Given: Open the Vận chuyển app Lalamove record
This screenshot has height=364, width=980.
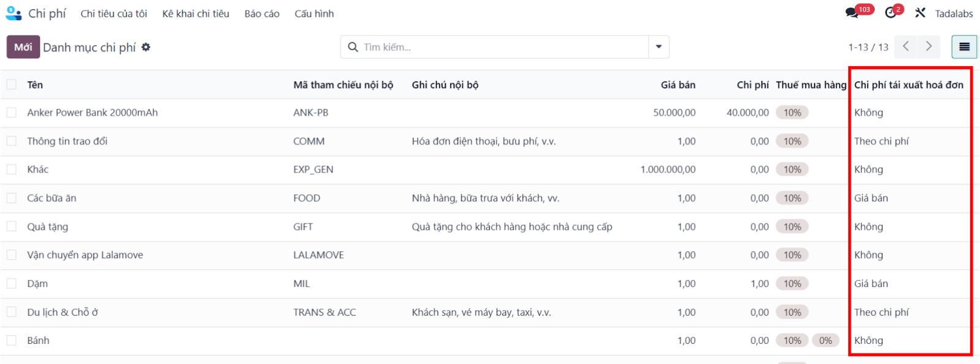Looking at the screenshot, I should (85, 255).
